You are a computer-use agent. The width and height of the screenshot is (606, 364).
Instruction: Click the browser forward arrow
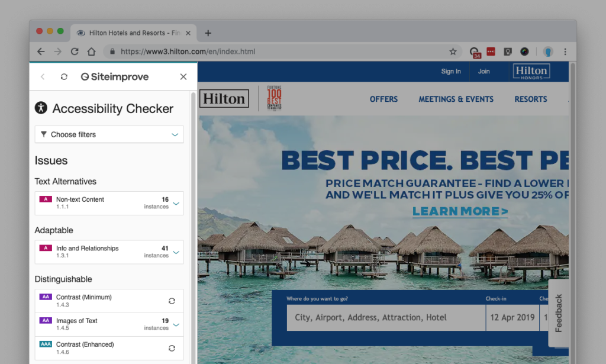point(57,51)
